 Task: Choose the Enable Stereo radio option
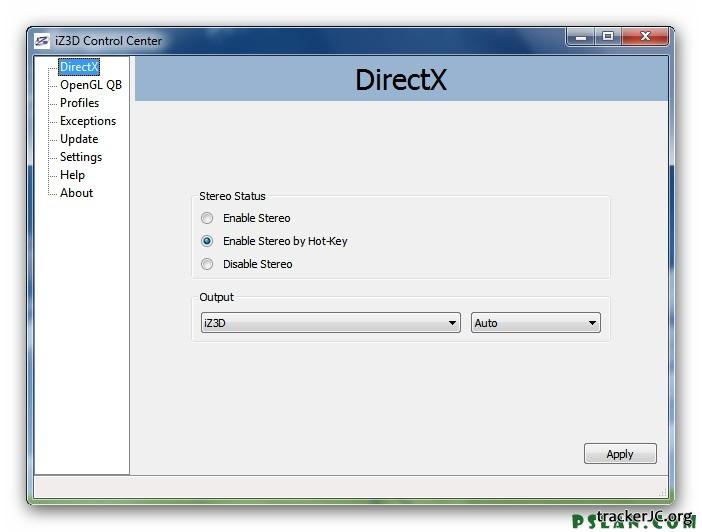click(207, 218)
